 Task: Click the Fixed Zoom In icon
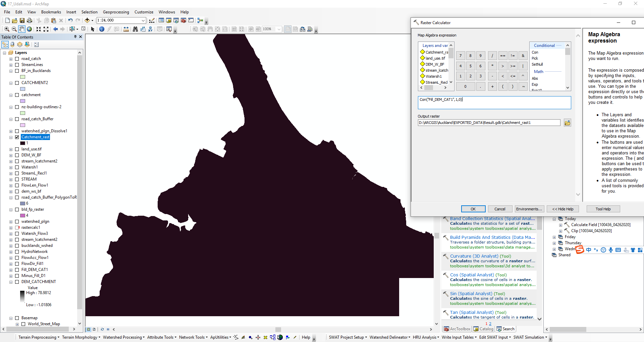click(x=39, y=29)
